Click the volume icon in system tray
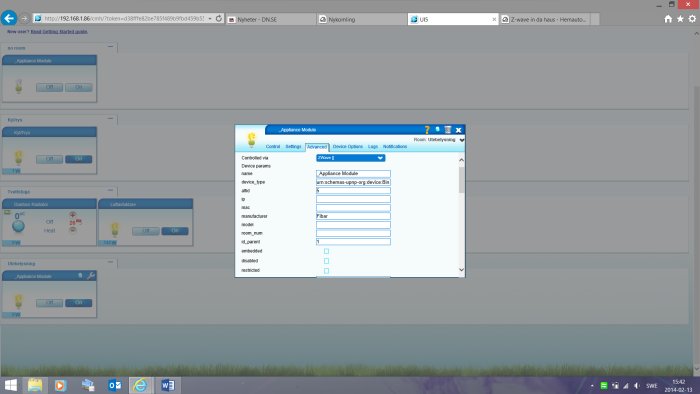The width and height of the screenshot is (700, 394). [x=637, y=386]
